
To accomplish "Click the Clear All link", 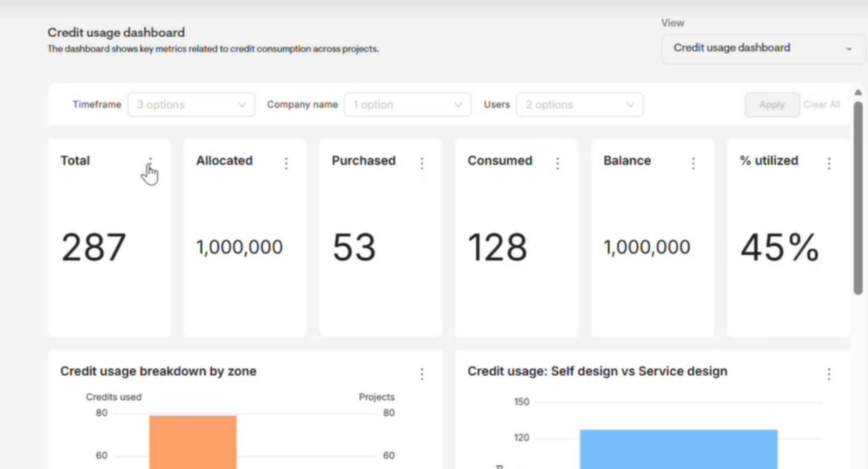I will click(x=822, y=105).
